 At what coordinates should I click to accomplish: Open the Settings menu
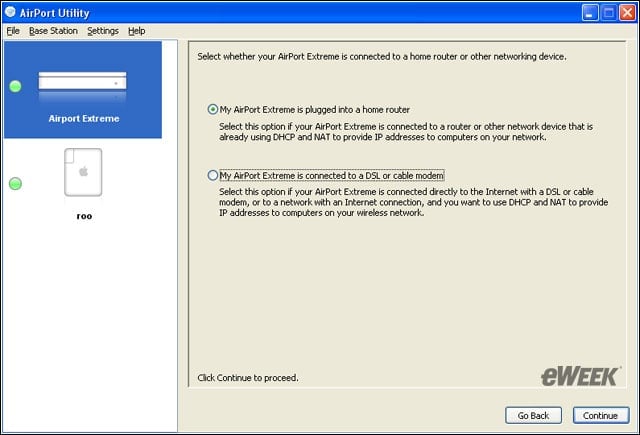103,31
